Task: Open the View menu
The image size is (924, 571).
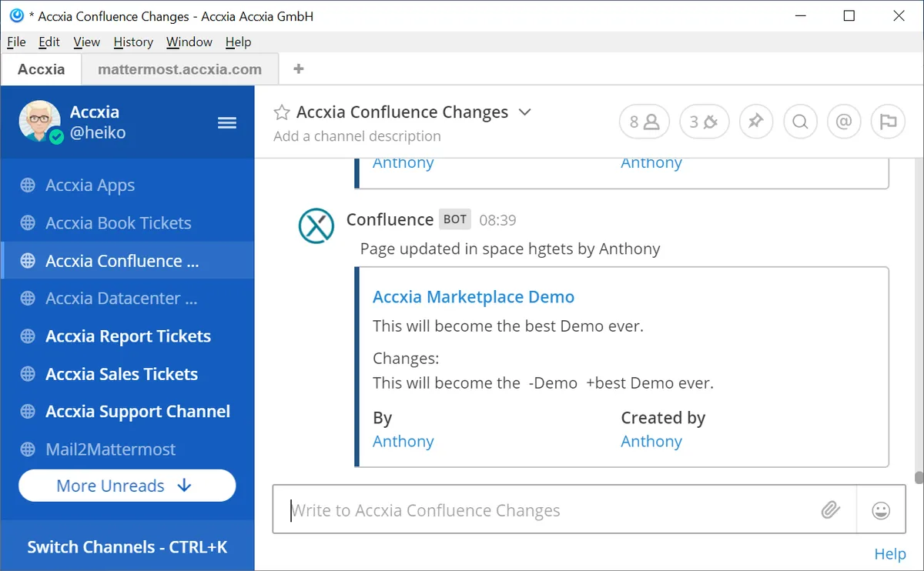Action: pos(87,42)
